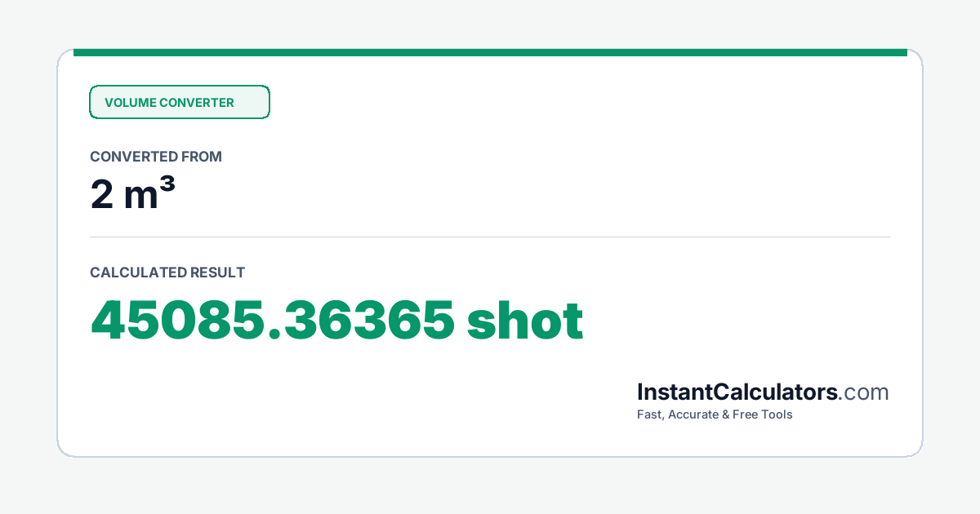The width and height of the screenshot is (980, 514).
Task: Click the Instant part of the logo
Action: (x=674, y=392)
